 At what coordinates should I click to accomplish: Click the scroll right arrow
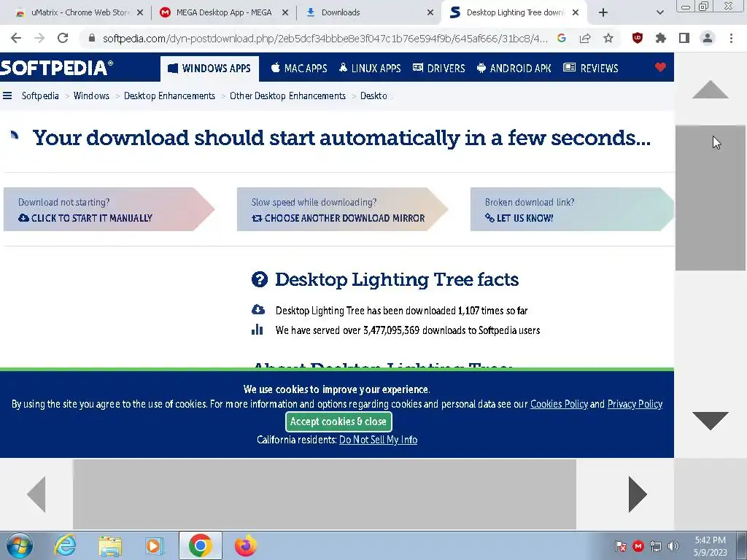point(638,494)
